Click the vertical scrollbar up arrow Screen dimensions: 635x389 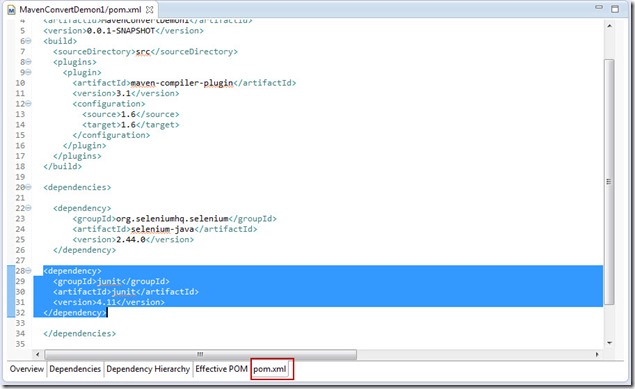(x=609, y=26)
